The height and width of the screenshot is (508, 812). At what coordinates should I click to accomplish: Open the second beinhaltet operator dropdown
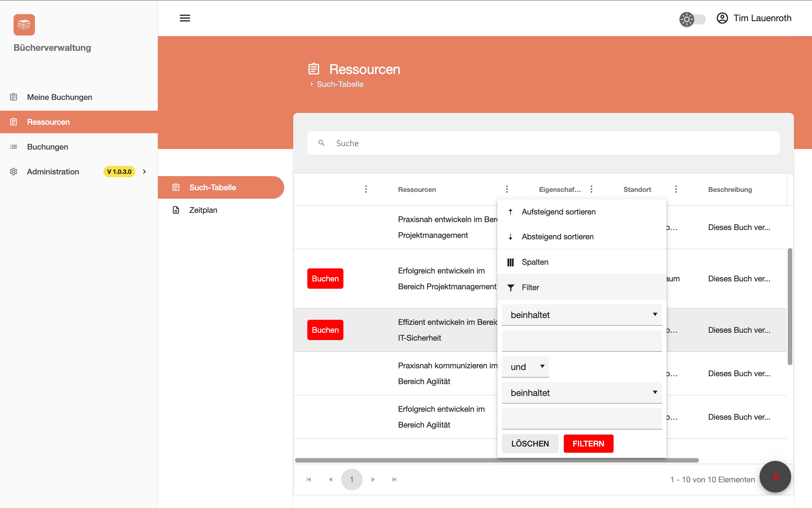tap(581, 393)
